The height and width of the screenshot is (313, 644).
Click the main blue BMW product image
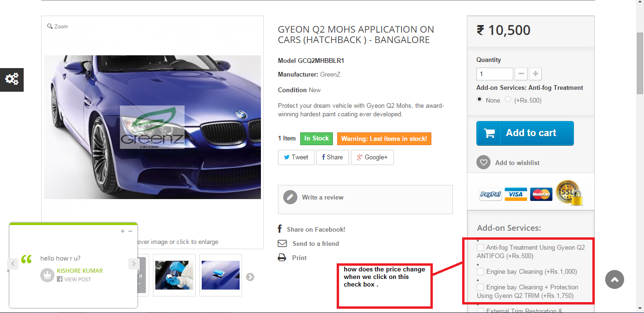click(x=152, y=127)
